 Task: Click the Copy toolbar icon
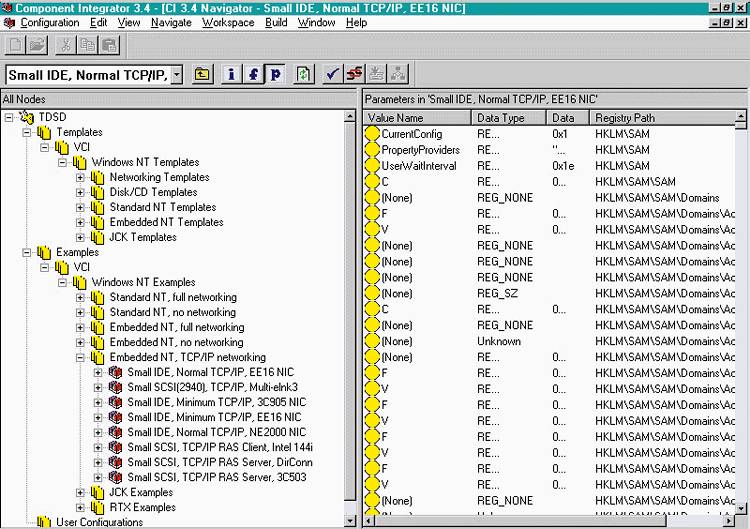88,45
